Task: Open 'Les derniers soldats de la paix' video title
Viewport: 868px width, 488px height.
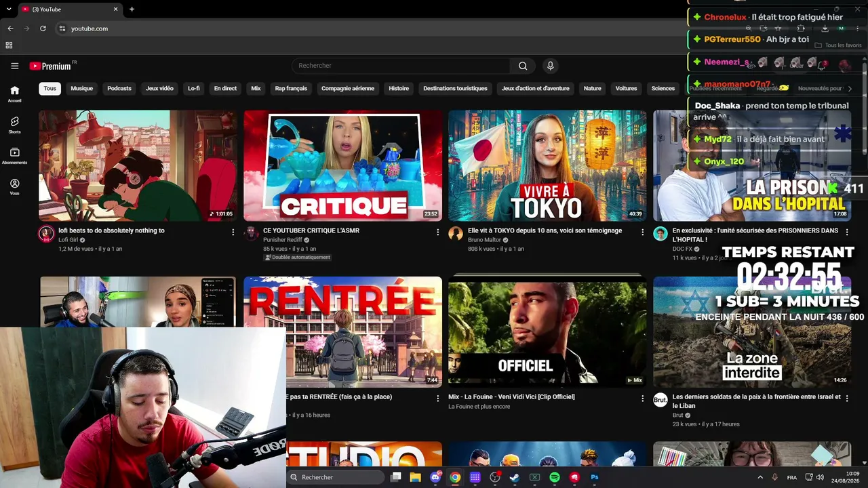Action: click(756, 401)
